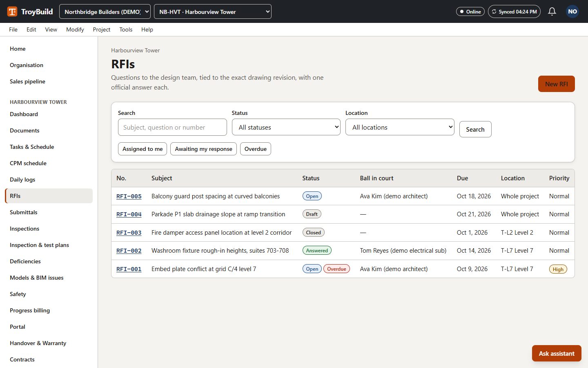Screen dimensions: 588x368
Task: Open the Project menu
Action: pyautogui.click(x=102, y=29)
